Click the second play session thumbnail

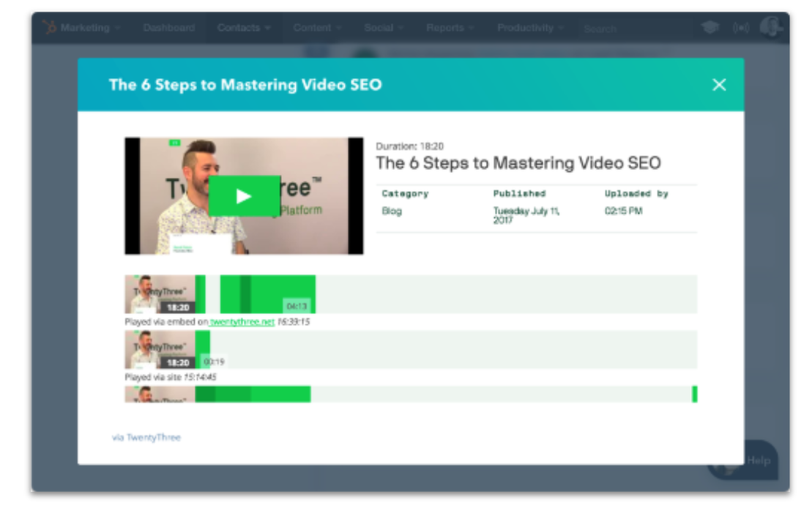pos(160,349)
